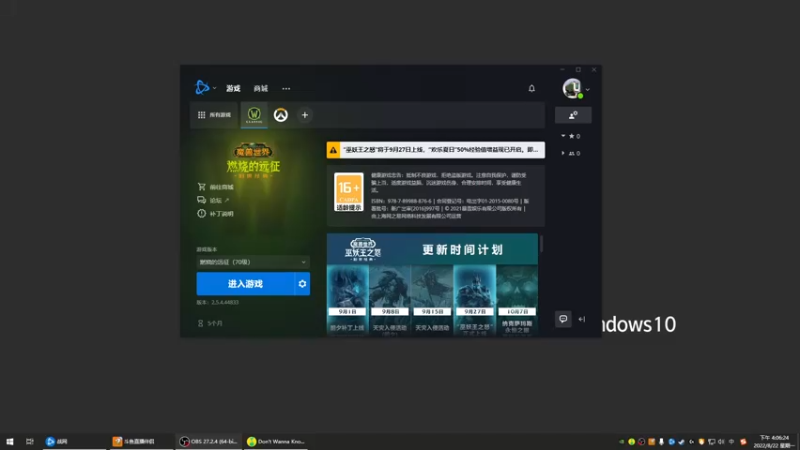Viewport: 800px width, 450px height.
Task: Switch to the 游戏 tab
Action: click(x=233, y=88)
